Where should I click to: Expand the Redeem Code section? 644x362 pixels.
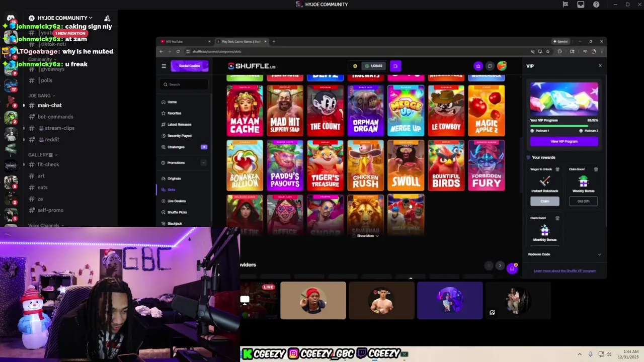coord(564,254)
